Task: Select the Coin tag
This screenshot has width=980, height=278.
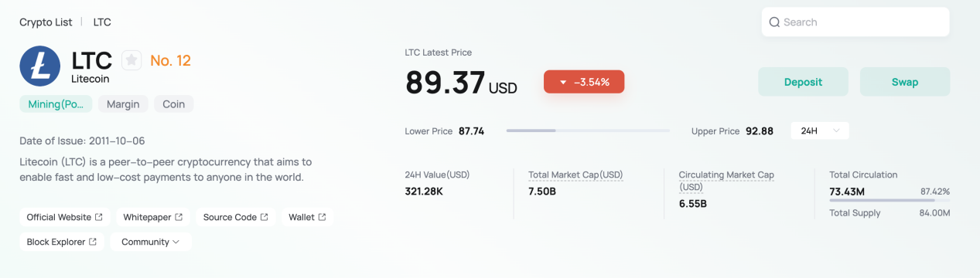Action: click(x=173, y=104)
